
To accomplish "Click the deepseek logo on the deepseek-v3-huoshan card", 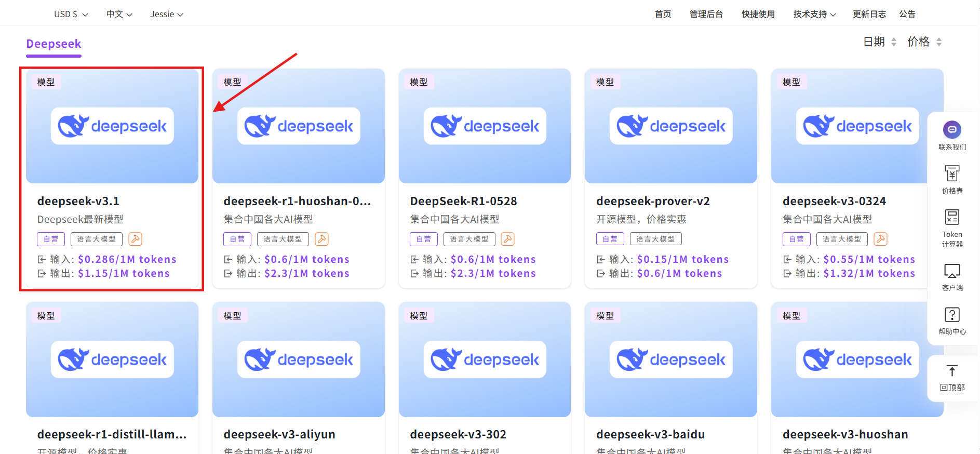I will pyautogui.click(x=857, y=359).
